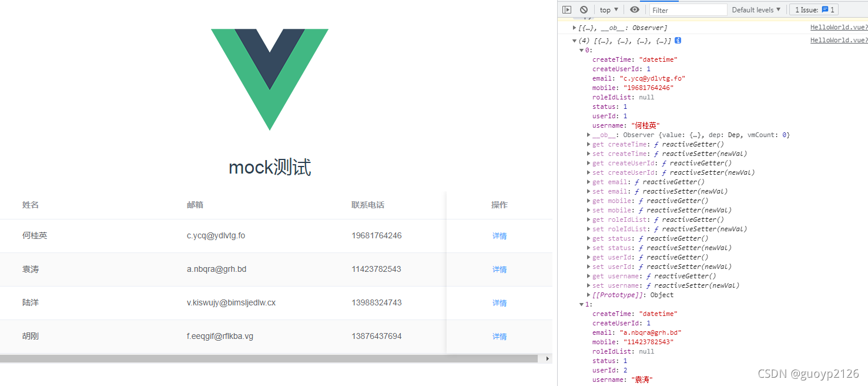Select the 胡刚 name cell
Screen dimensions: 868x386
tap(31, 336)
